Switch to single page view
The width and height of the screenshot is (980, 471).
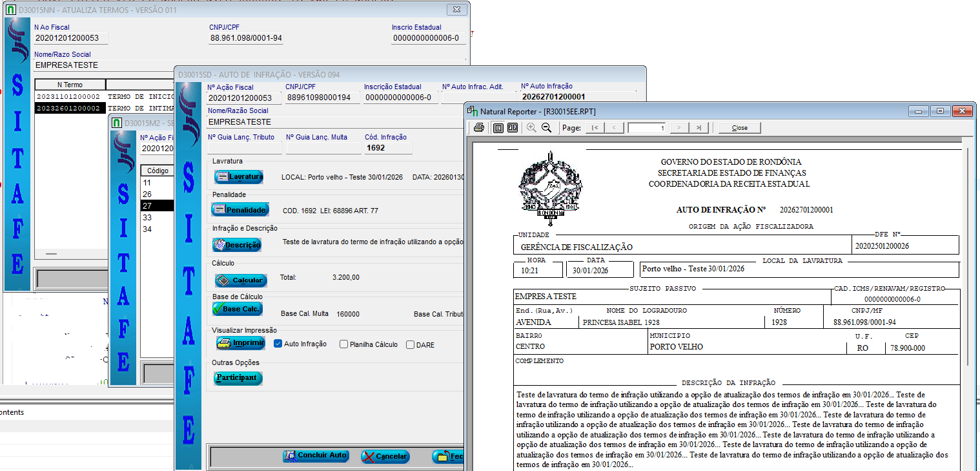point(498,128)
